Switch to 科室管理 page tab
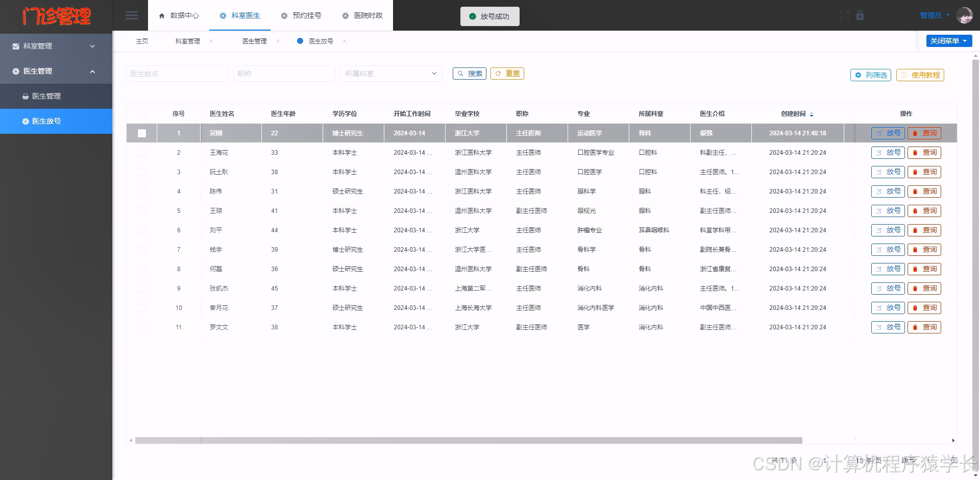The image size is (980, 480). [188, 41]
